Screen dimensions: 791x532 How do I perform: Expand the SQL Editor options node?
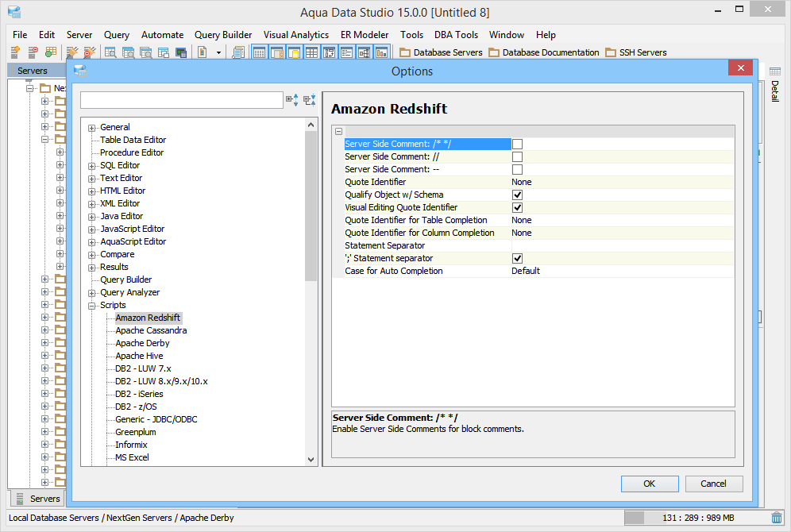coord(92,166)
